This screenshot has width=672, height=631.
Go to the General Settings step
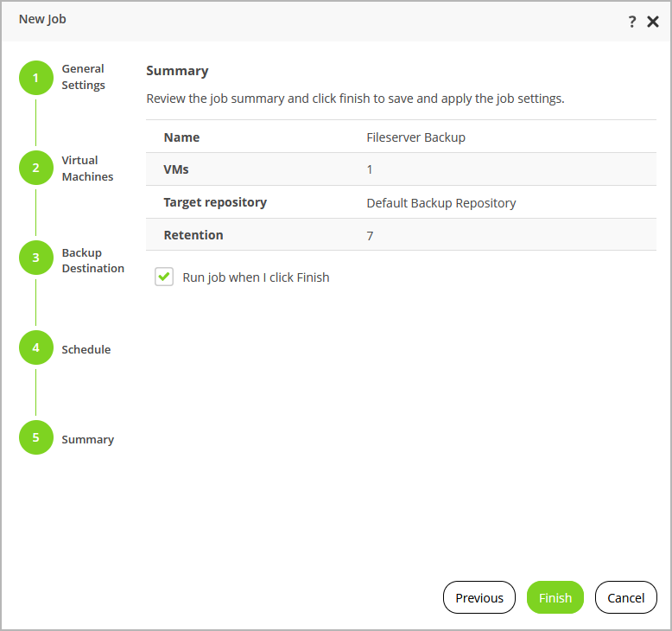pos(83,77)
